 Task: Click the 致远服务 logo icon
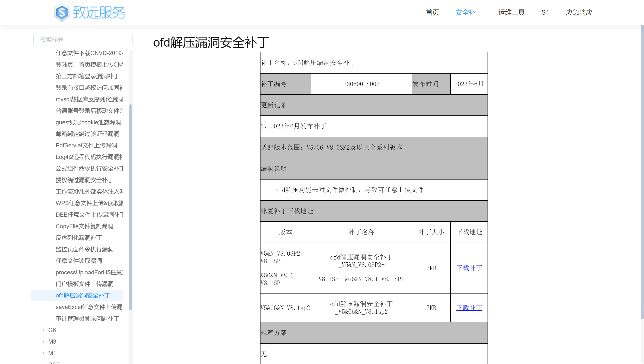(x=62, y=12)
